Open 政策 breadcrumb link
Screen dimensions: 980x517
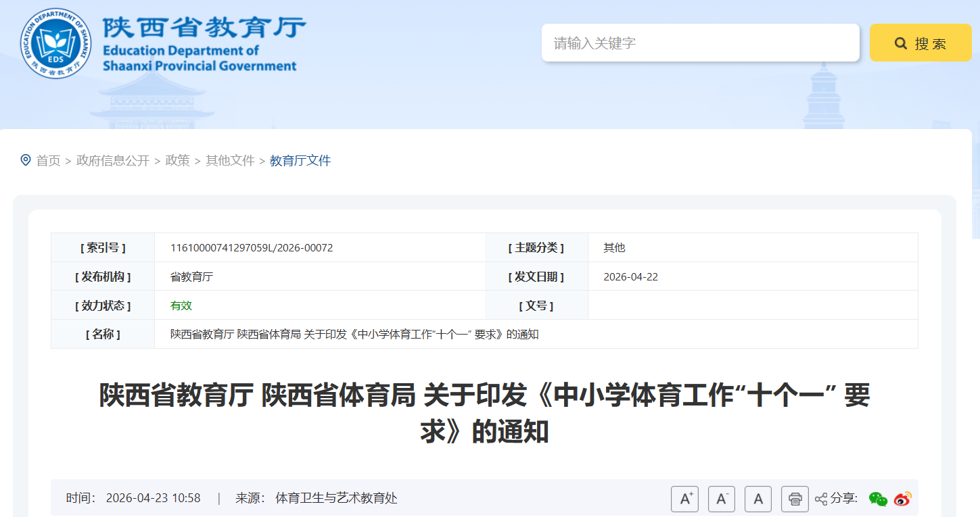(x=178, y=161)
